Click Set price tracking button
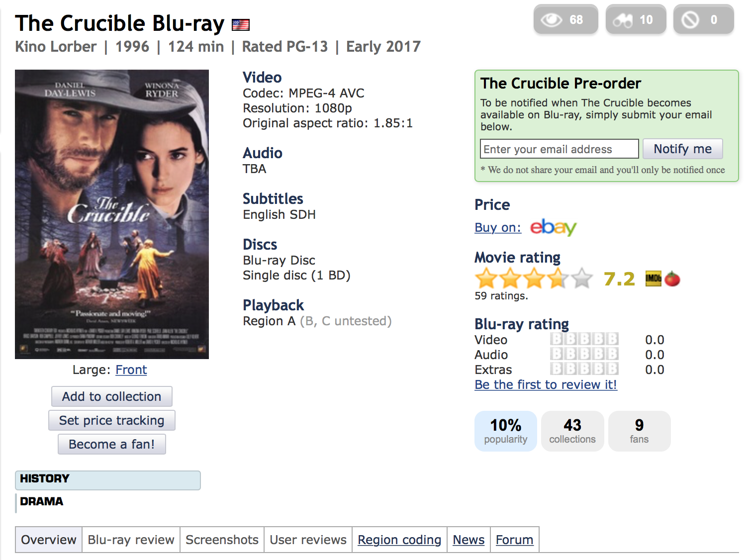Image resolution: width=748 pixels, height=560 pixels. coord(112,420)
